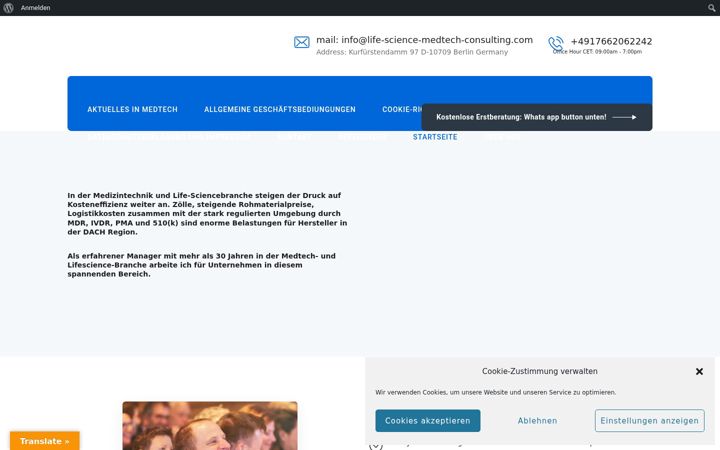Click the phone handset icon

click(556, 43)
